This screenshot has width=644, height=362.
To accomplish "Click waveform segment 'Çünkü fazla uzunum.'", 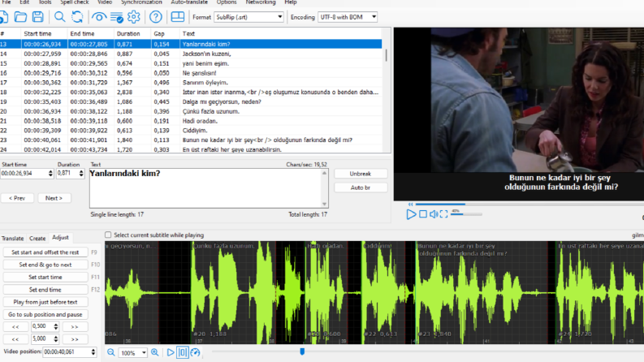I will (x=233, y=292).
